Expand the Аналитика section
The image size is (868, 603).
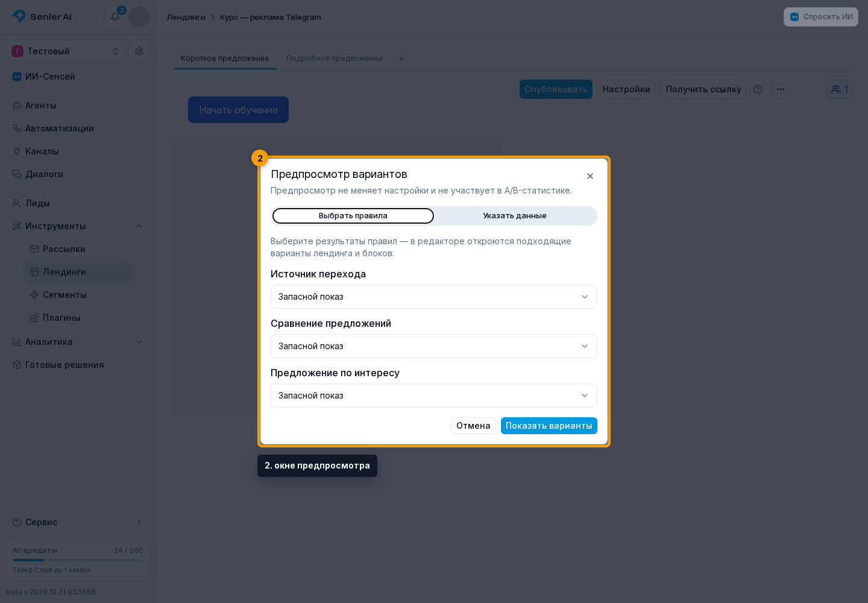(x=78, y=342)
